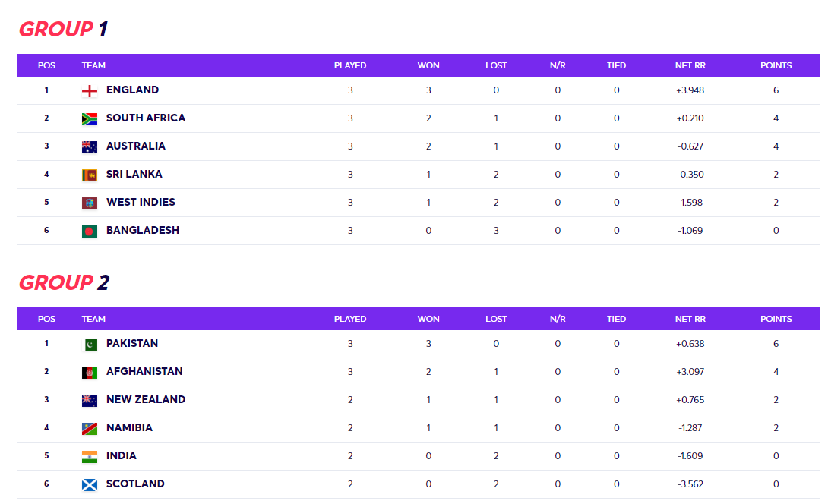Click the Namibia flag icon
Image resolution: width=831 pixels, height=504 pixels.
pyautogui.click(x=90, y=429)
